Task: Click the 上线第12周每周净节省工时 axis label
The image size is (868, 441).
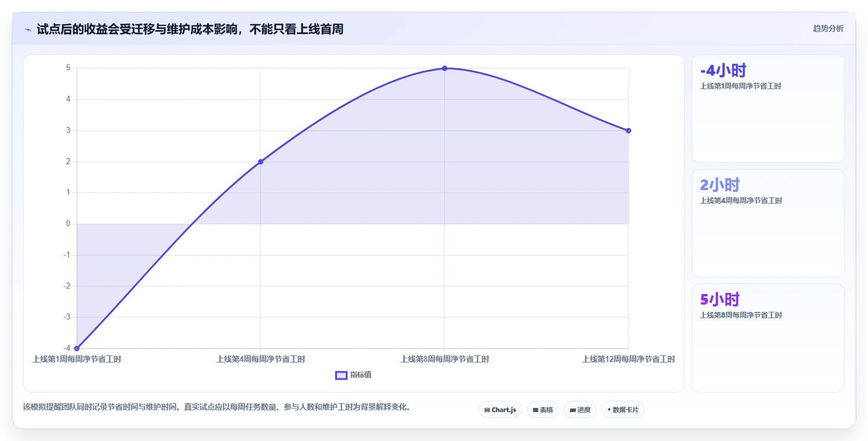Action: click(628, 359)
